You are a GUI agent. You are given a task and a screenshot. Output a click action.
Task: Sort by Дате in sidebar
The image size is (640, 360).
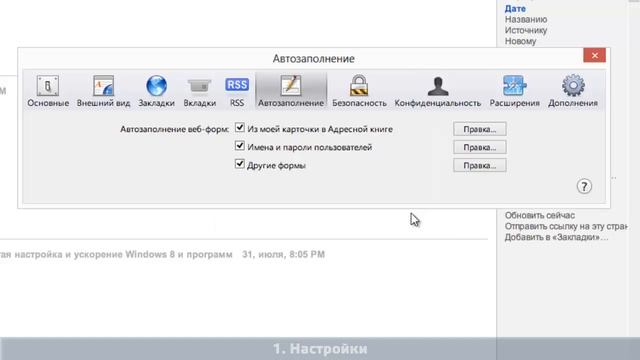(x=515, y=9)
